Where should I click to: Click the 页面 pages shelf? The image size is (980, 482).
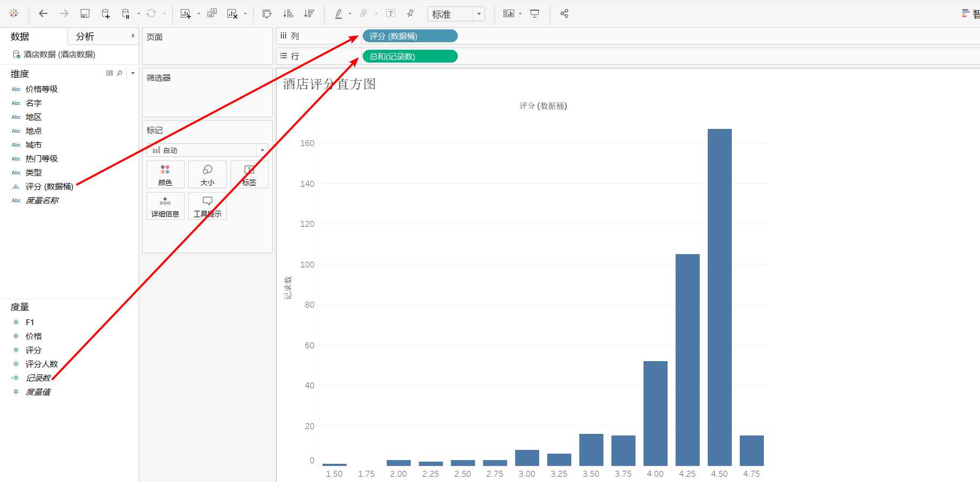(208, 46)
